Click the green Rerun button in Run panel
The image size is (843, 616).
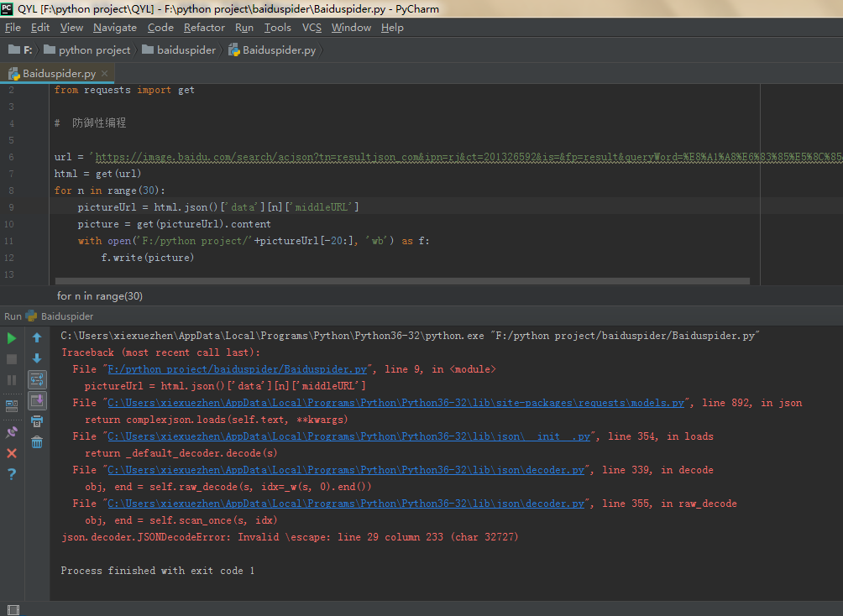click(12, 338)
